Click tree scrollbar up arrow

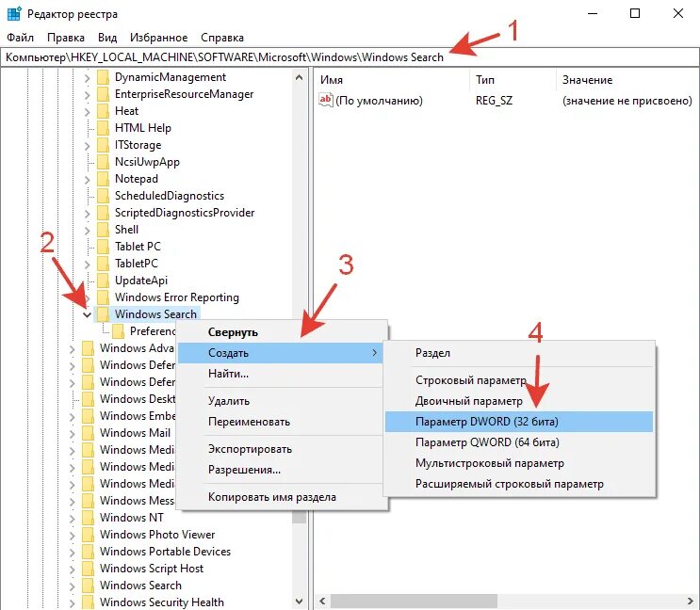coord(300,77)
